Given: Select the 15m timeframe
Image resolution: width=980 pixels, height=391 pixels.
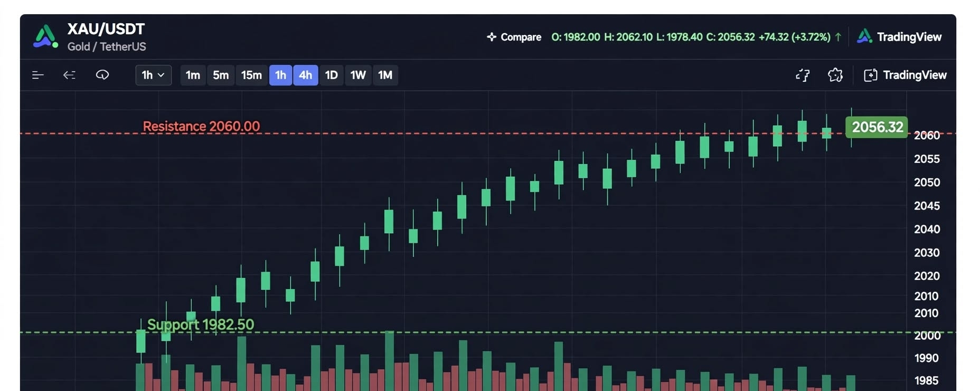Looking at the screenshot, I should coord(251,75).
